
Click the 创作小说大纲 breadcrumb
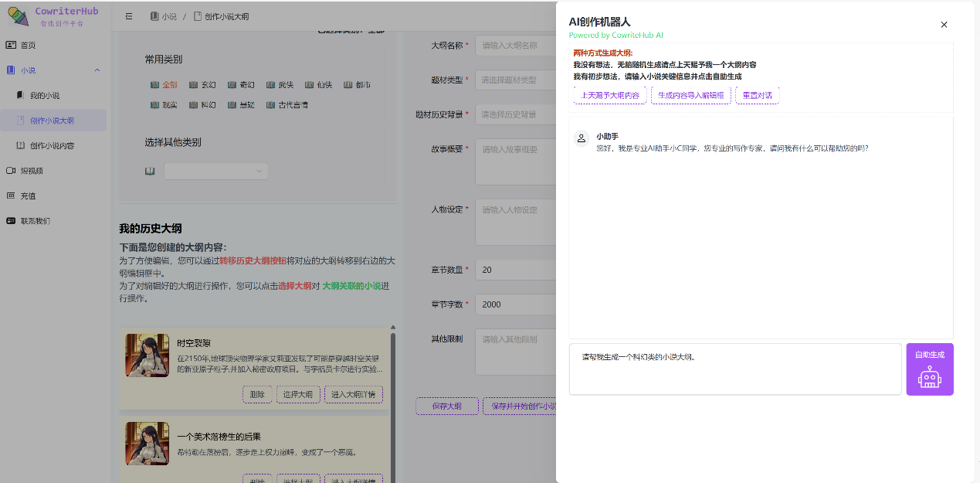221,16
